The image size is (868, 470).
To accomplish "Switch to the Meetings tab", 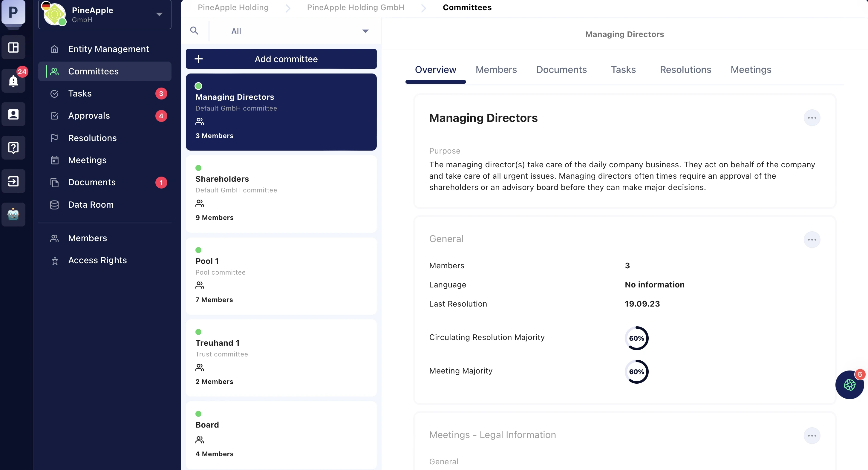I will (751, 70).
